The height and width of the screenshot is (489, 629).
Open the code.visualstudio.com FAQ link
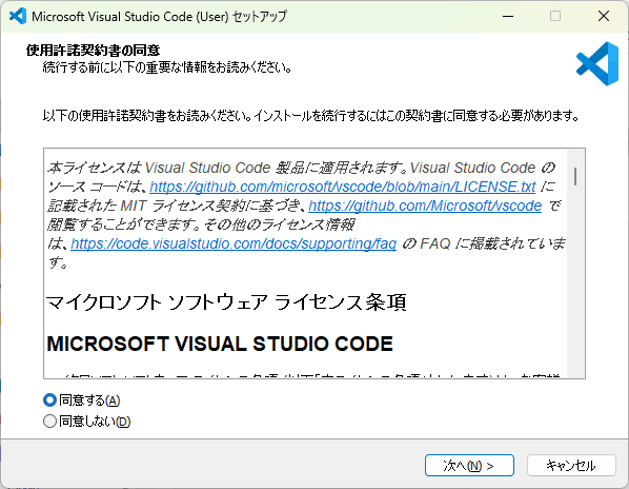pos(233,243)
